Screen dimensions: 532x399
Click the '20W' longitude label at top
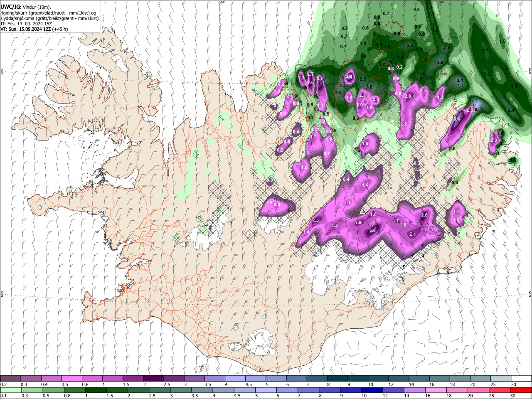221,2
